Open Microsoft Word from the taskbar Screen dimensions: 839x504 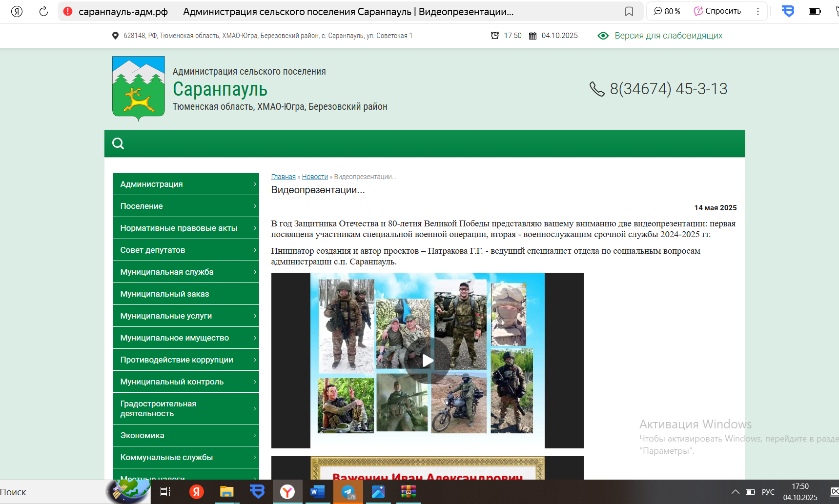[317, 492]
